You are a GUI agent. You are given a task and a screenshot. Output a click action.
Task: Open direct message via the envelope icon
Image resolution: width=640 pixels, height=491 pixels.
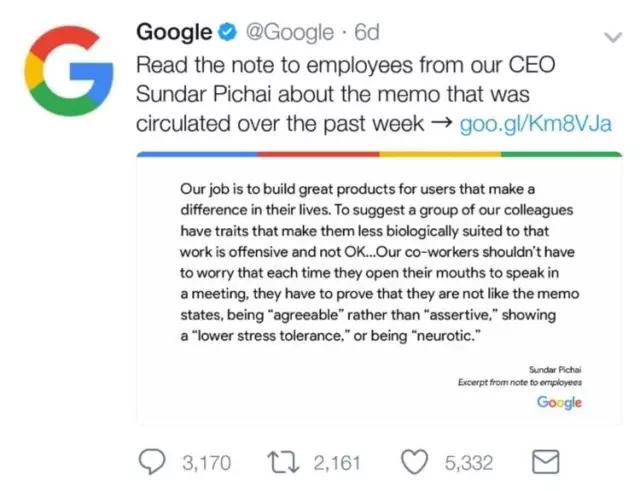tap(545, 462)
